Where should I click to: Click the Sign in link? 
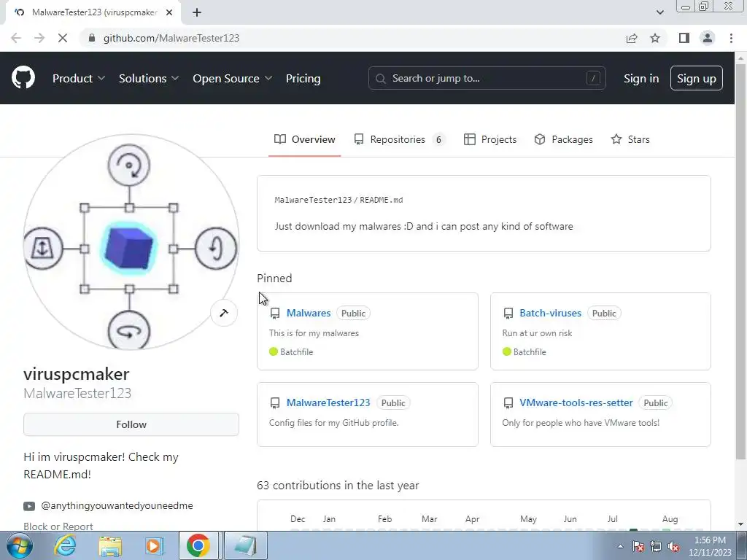click(641, 78)
